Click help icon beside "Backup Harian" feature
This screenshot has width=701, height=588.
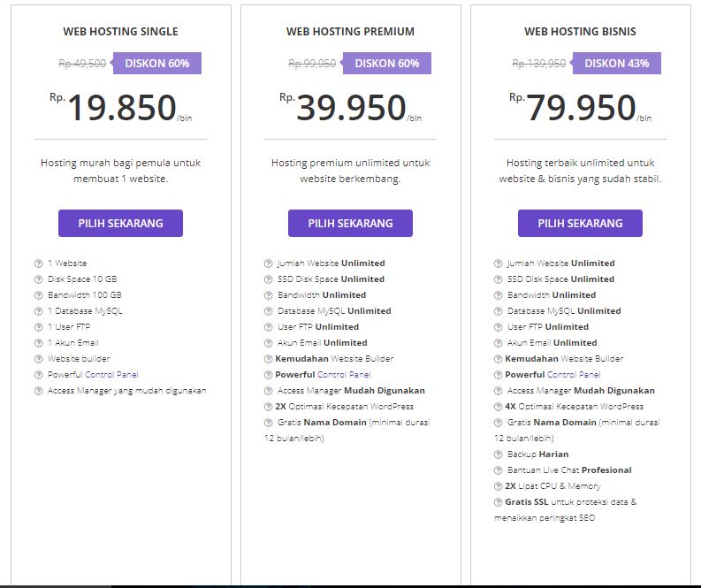[498, 454]
